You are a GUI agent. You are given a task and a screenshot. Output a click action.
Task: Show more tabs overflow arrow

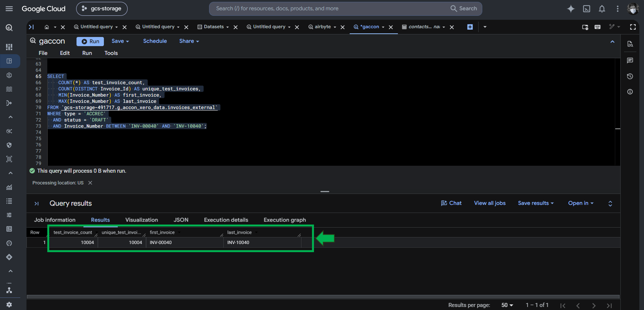point(485,27)
